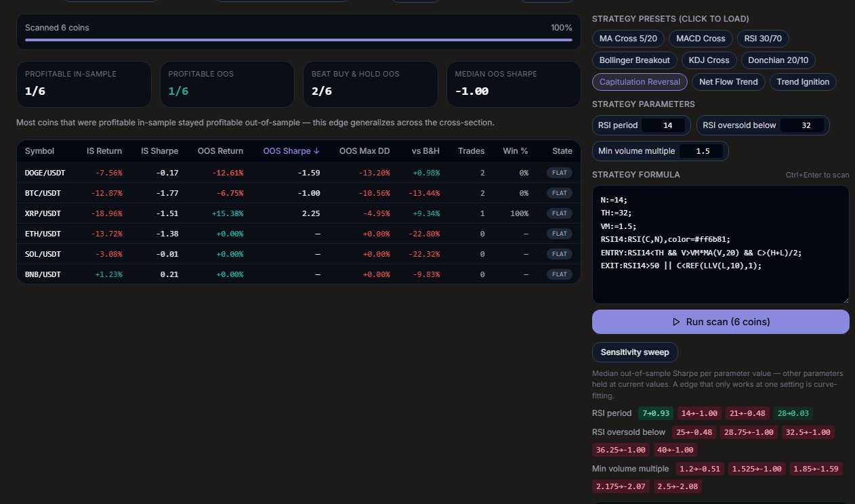
Task: Select the Bollinger Breakout preset
Action: click(635, 60)
